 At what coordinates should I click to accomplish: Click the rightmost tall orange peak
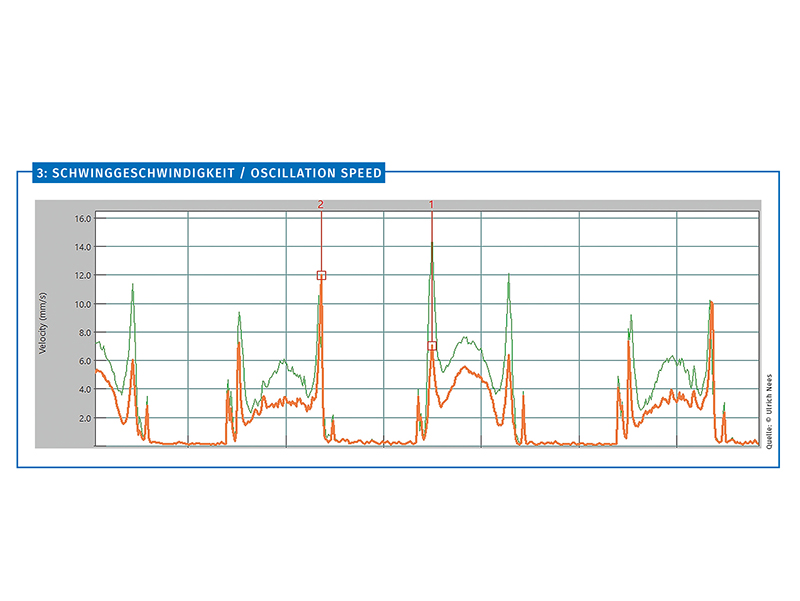point(710,302)
